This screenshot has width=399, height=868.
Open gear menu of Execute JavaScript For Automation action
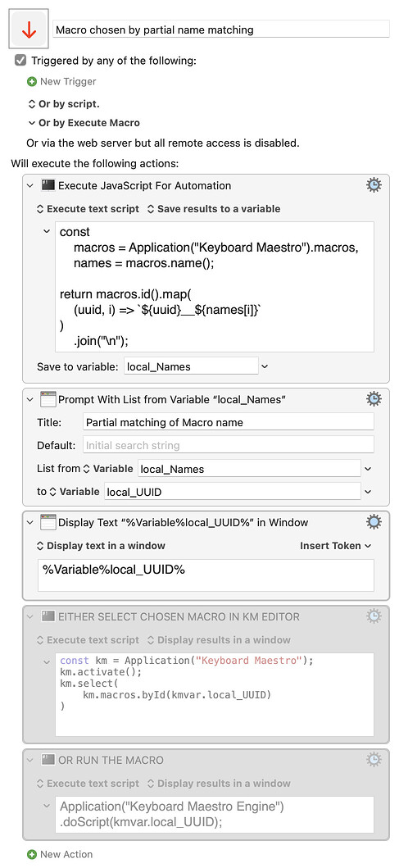point(374,185)
